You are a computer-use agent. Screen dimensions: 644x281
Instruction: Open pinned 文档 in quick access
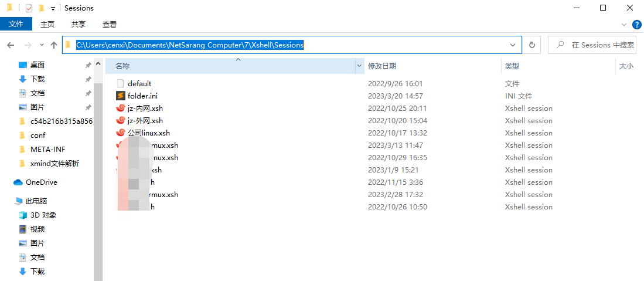tap(38, 93)
